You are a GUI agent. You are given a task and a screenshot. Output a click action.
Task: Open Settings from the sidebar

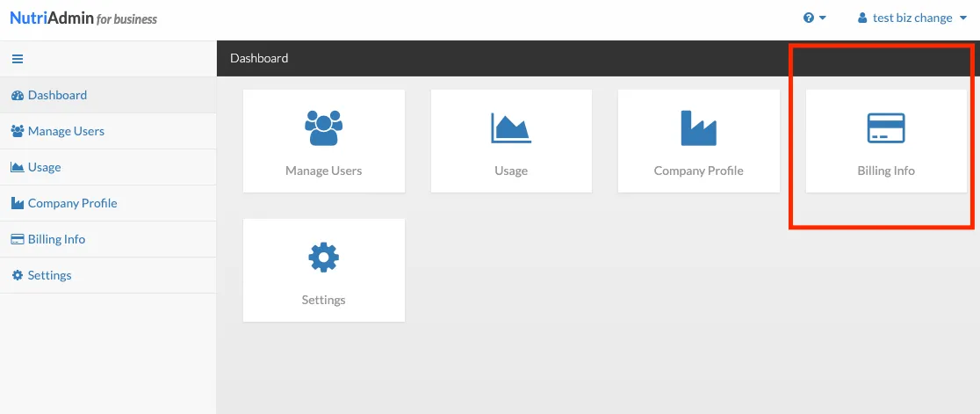click(x=108, y=275)
